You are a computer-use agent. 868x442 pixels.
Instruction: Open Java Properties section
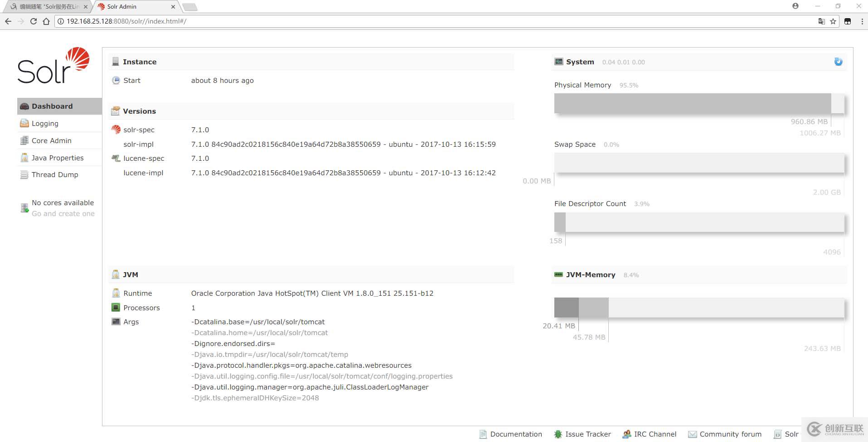click(59, 158)
